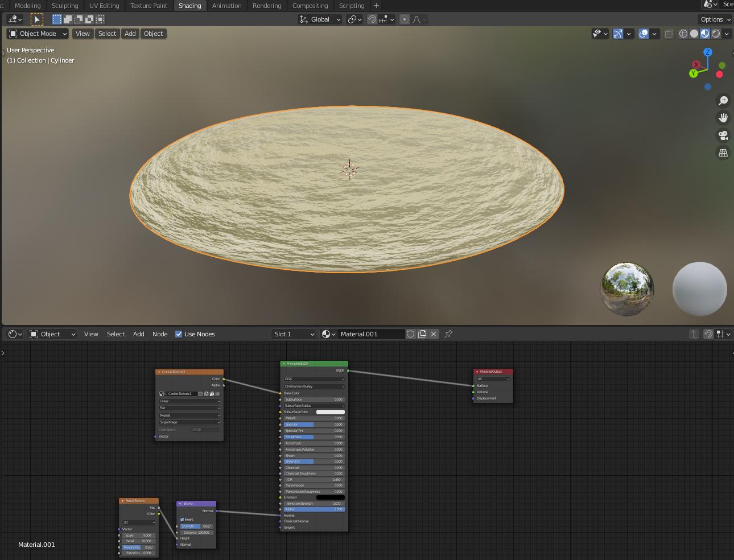
Task: Open the Proportional Editing falloff menu
Action: [419, 19]
